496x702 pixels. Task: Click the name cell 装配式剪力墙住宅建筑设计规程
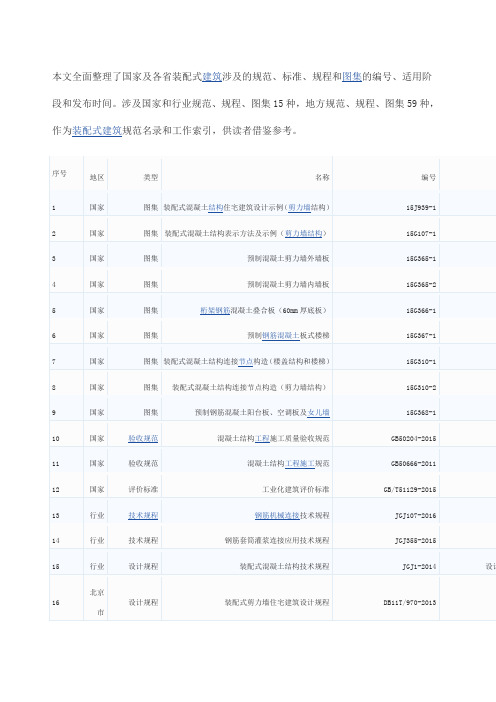click(x=277, y=602)
